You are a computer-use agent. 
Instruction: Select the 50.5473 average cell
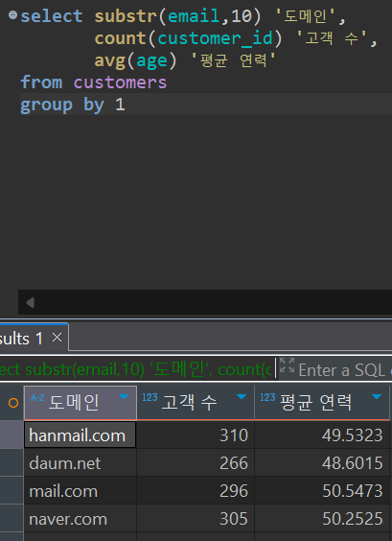[322, 491]
